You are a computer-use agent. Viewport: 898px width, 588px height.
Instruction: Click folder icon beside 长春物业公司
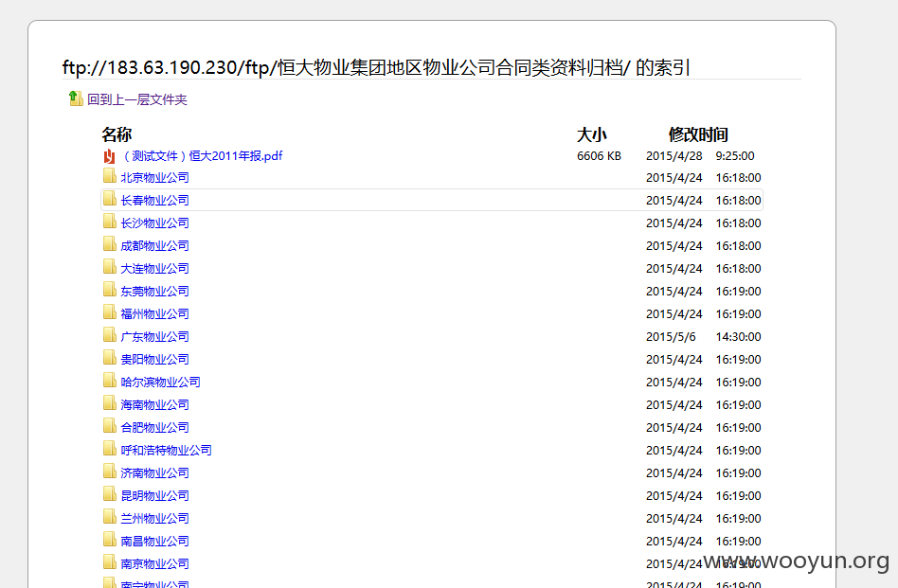coord(109,198)
